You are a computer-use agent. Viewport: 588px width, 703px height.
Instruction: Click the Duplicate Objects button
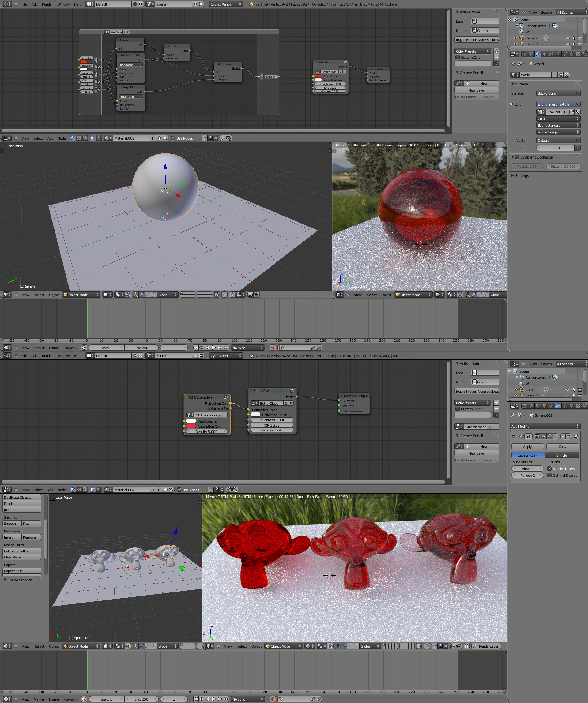(22, 498)
